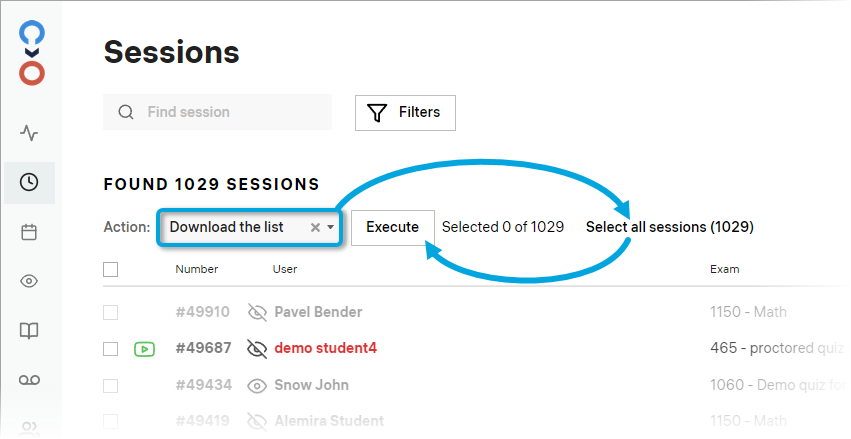The image size is (851, 439).
Task: Check the box for session #49910
Action: tap(111, 312)
